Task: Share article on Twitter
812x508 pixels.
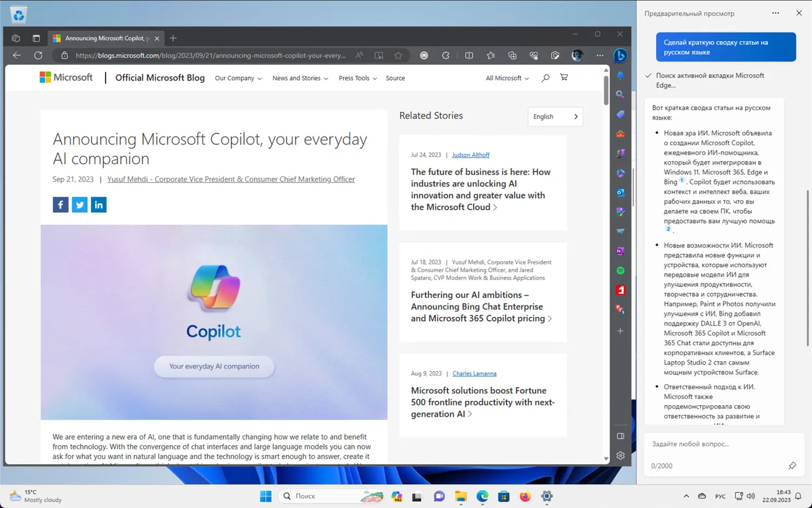Action: click(80, 205)
